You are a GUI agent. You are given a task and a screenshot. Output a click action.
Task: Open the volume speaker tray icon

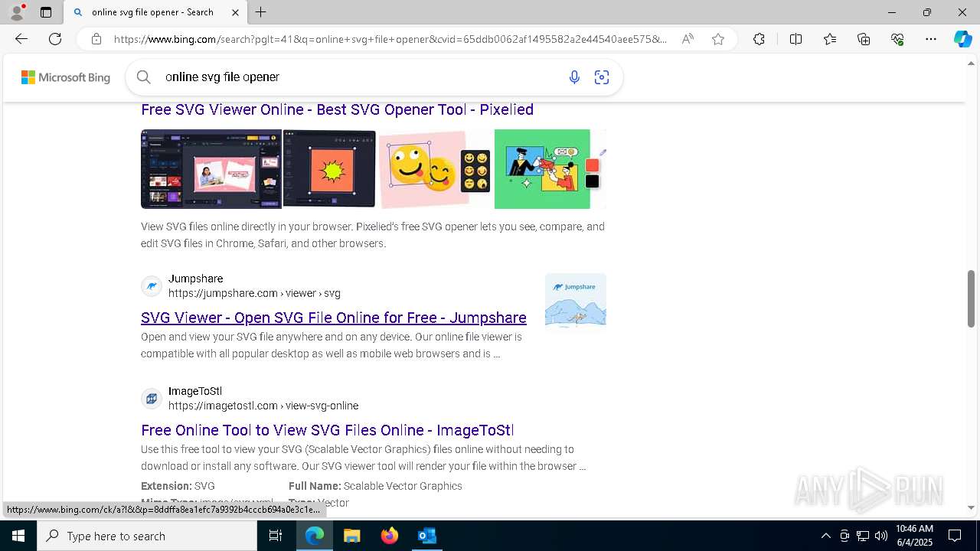(x=880, y=536)
